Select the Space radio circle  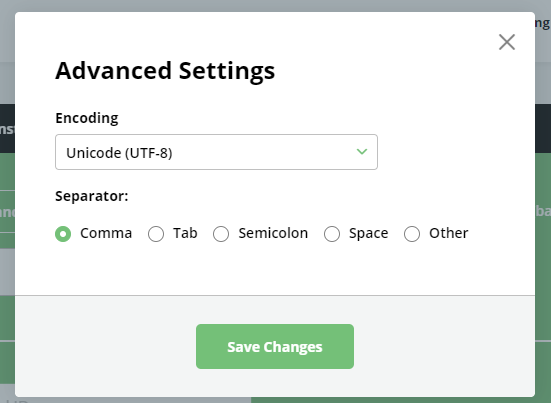pos(332,234)
